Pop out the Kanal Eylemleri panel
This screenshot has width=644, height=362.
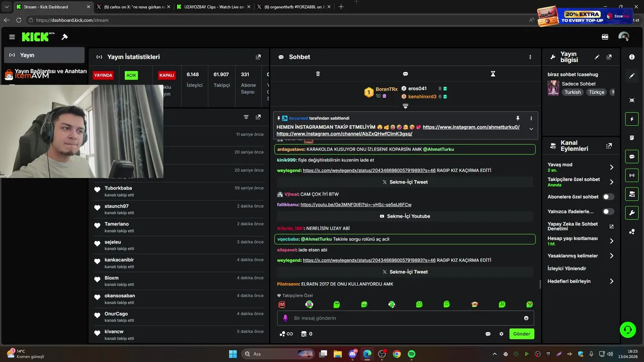pyautogui.click(x=609, y=146)
